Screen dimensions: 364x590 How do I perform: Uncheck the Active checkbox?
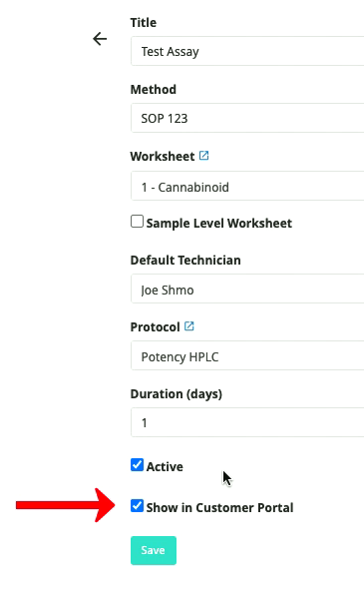coord(137,465)
